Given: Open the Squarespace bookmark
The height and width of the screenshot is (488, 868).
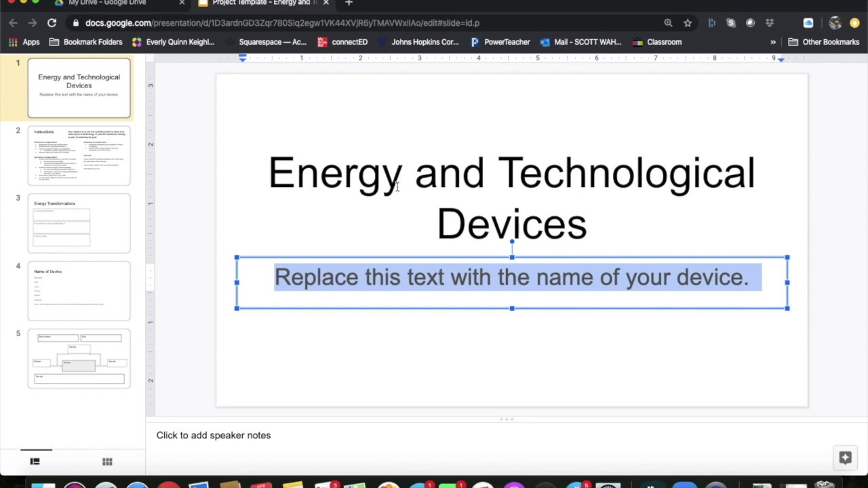Looking at the screenshot, I should pos(266,42).
